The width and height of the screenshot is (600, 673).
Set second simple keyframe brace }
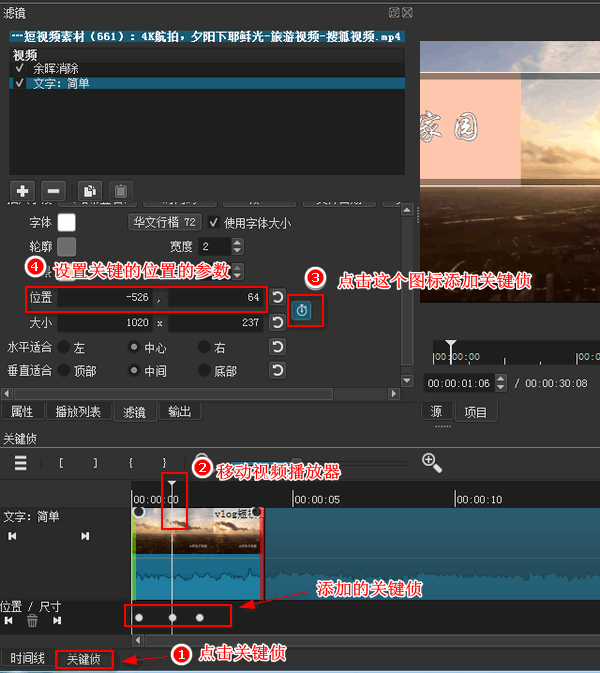(x=164, y=463)
